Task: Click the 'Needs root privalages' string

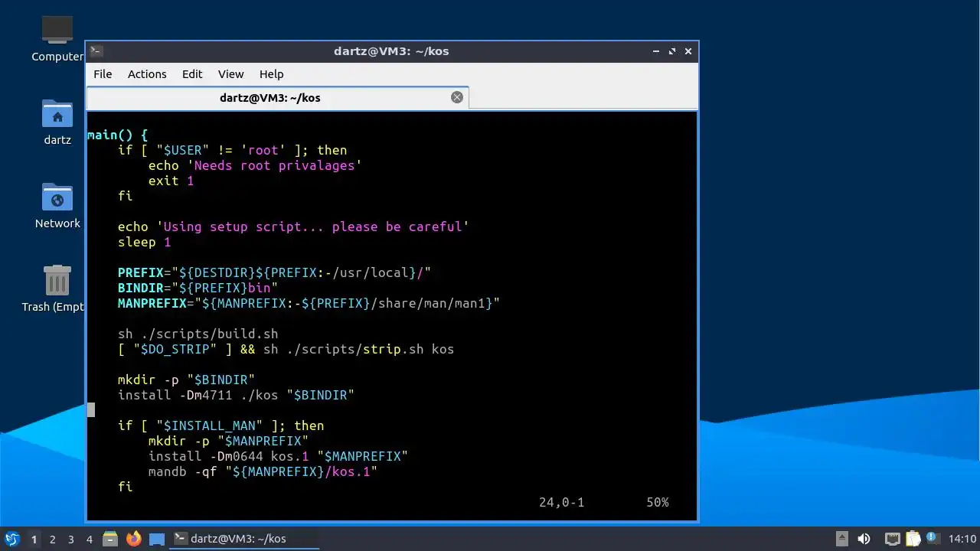Action: [274, 165]
